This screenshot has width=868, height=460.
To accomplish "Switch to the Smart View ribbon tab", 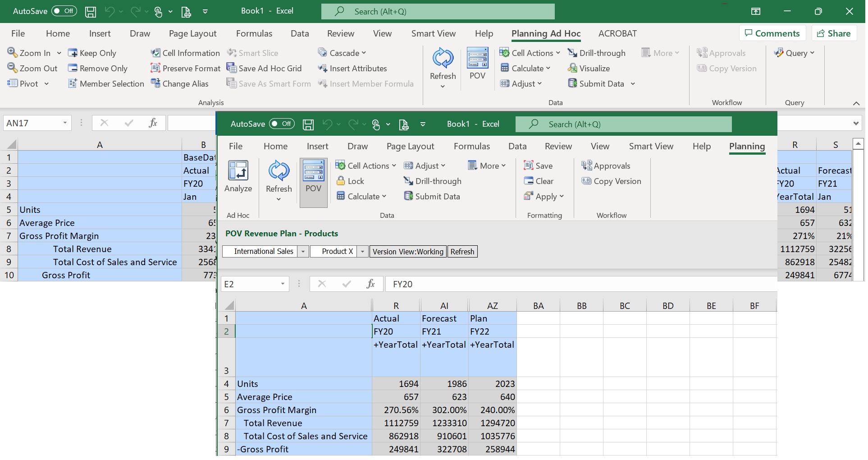I will (433, 33).
